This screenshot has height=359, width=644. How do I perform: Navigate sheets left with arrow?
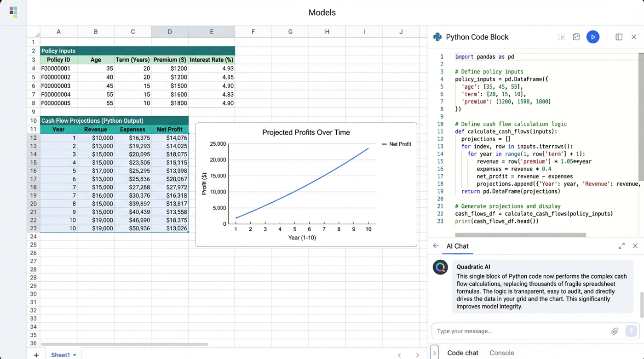[x=399, y=355]
